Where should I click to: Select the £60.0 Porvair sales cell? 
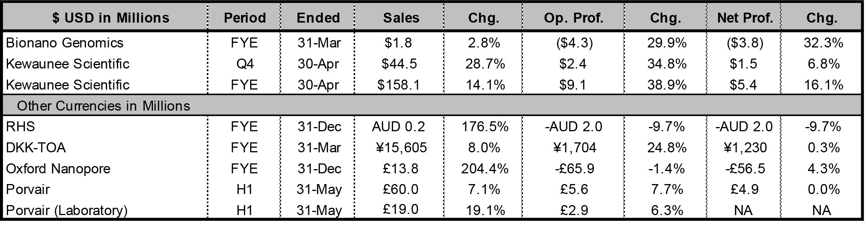click(x=401, y=189)
